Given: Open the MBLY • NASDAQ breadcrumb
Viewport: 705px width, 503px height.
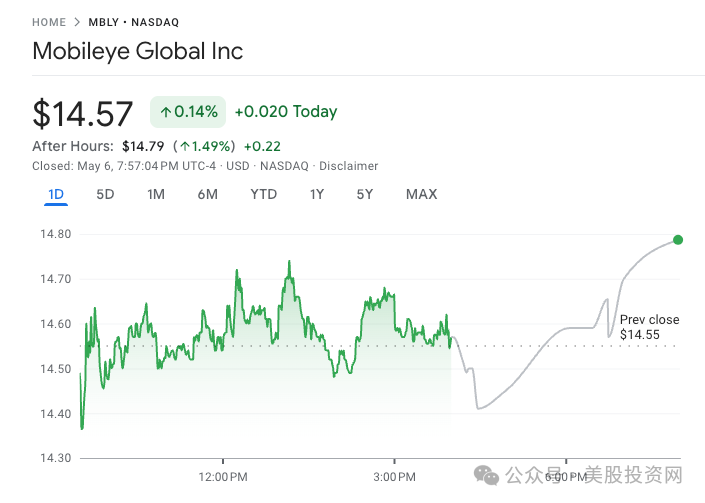Looking at the screenshot, I should [134, 22].
